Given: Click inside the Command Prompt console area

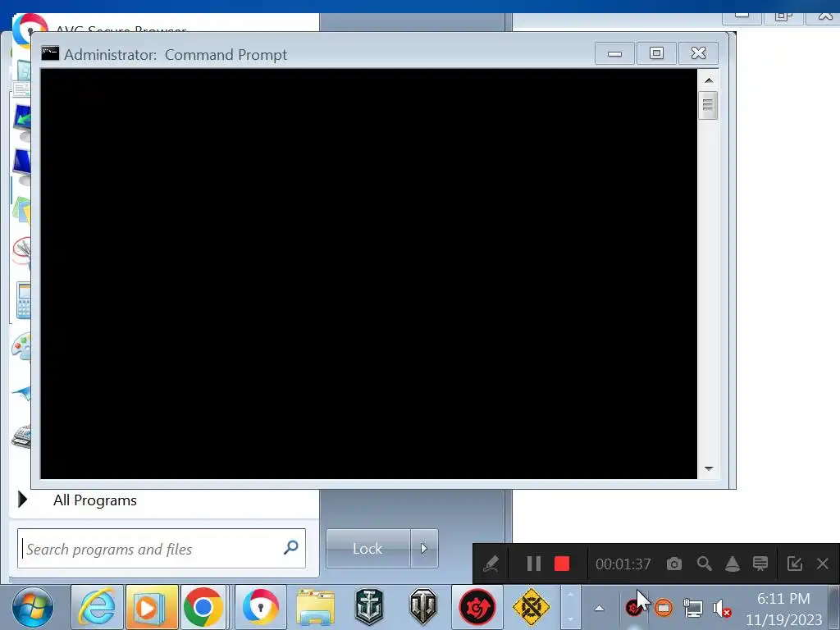Looking at the screenshot, I should click(368, 274).
